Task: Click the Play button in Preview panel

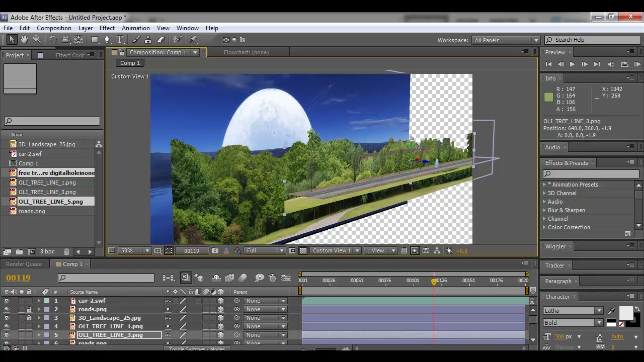Action: tap(572, 64)
